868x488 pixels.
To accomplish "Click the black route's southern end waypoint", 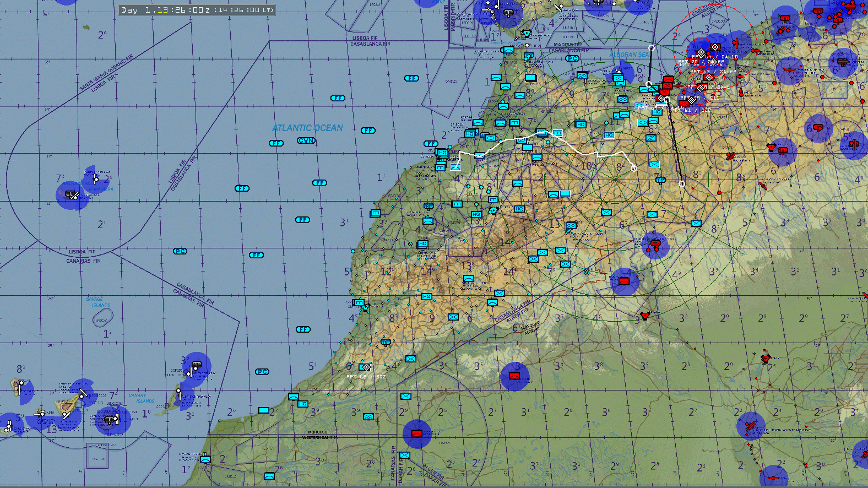I will pos(682,184).
